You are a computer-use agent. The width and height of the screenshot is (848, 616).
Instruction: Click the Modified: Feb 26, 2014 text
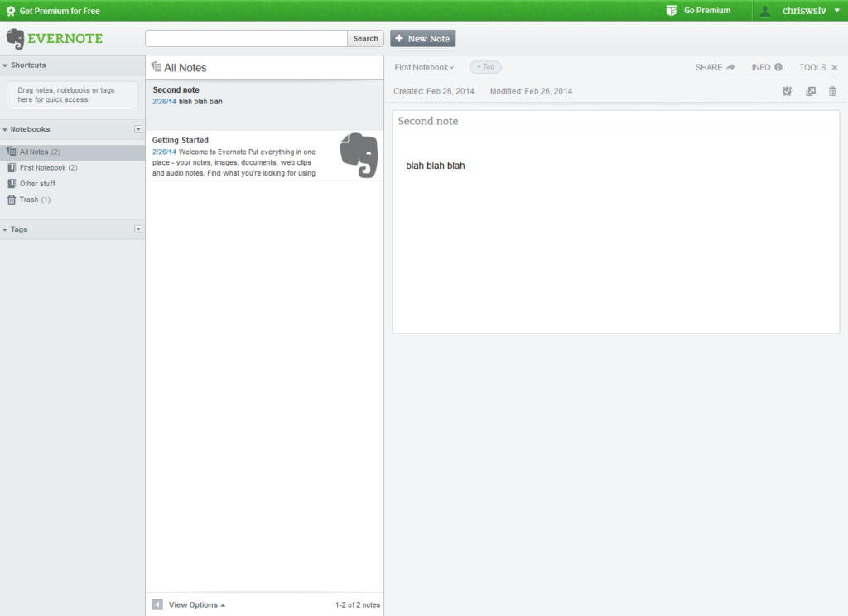[531, 91]
